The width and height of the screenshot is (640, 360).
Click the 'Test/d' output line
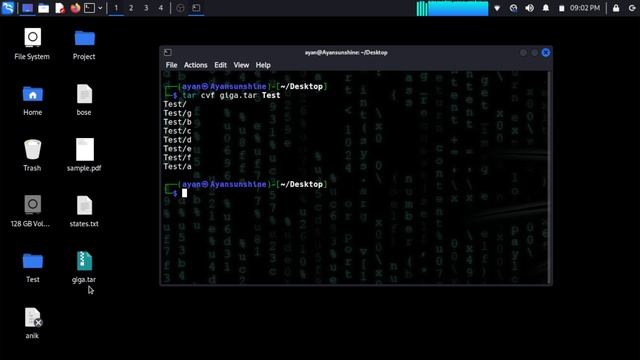(178, 140)
